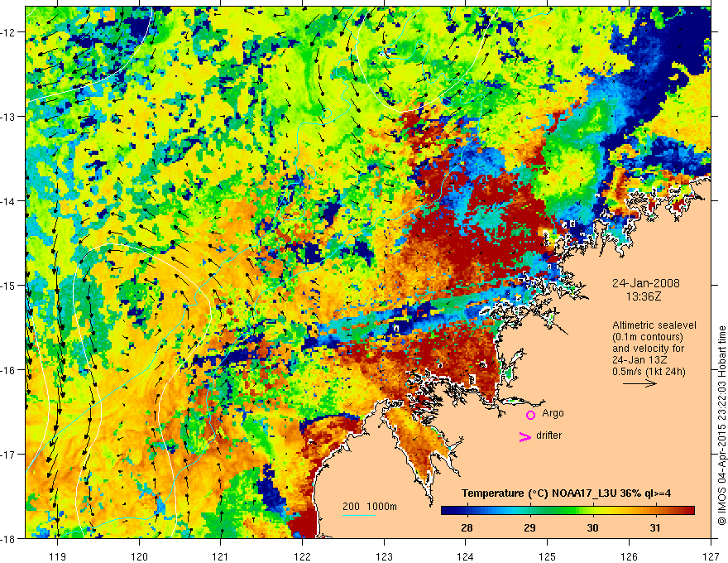The height and width of the screenshot is (563, 728).
Task: Click the IMOS copyright timestamp text
Action: coord(721,426)
